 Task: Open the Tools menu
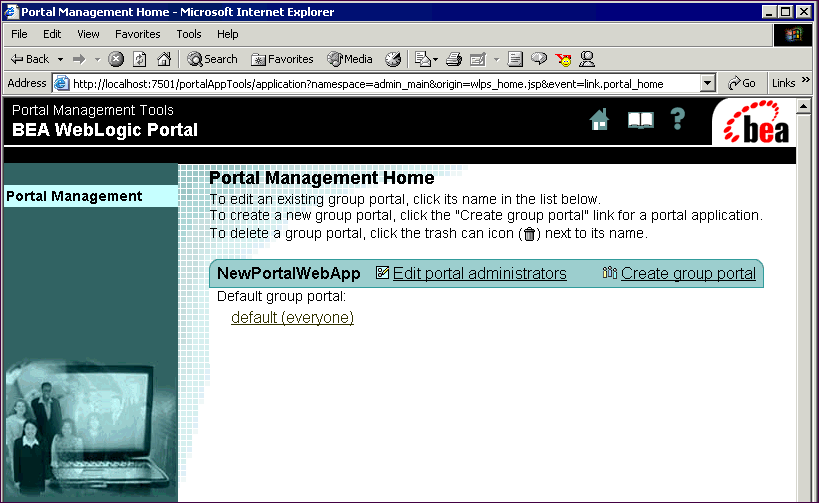tap(189, 34)
